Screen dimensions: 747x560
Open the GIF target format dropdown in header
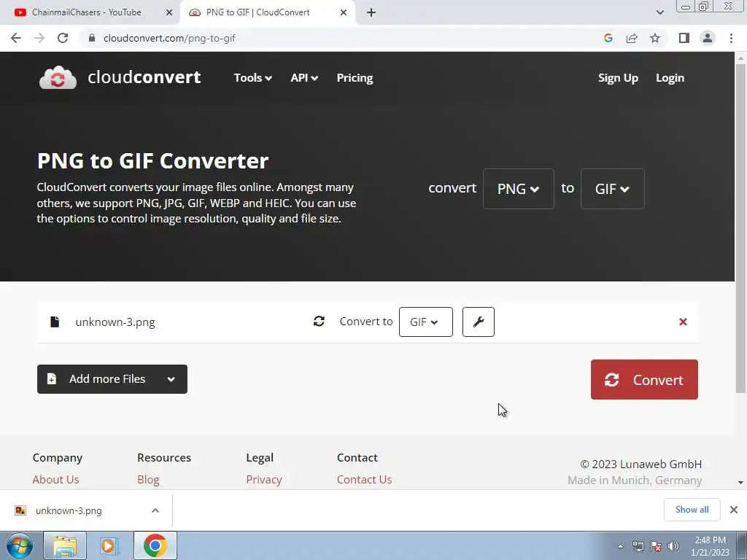[612, 189]
